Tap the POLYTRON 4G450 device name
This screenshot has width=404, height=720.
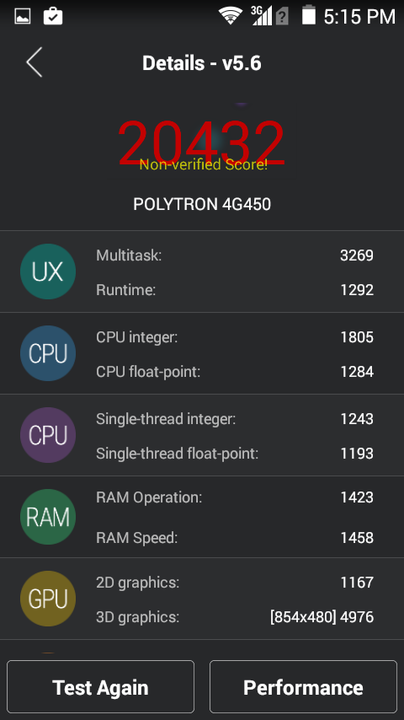(x=202, y=204)
